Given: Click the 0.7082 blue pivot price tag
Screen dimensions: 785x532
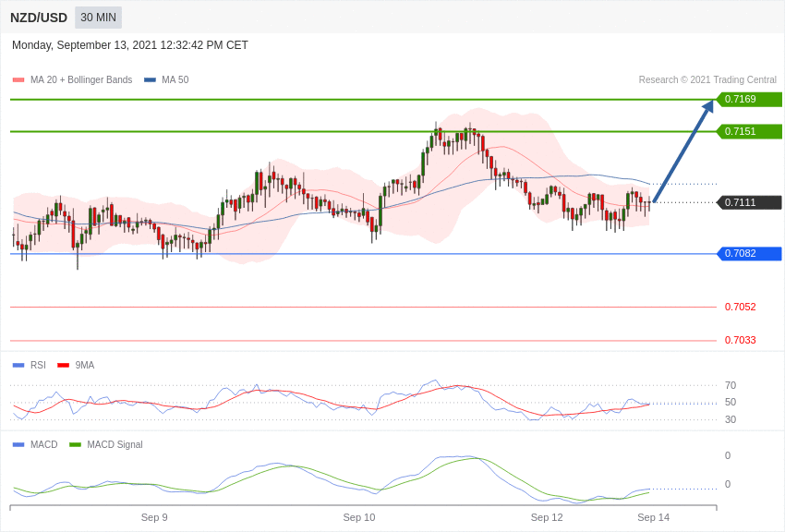Looking at the screenshot, I should click(749, 254).
